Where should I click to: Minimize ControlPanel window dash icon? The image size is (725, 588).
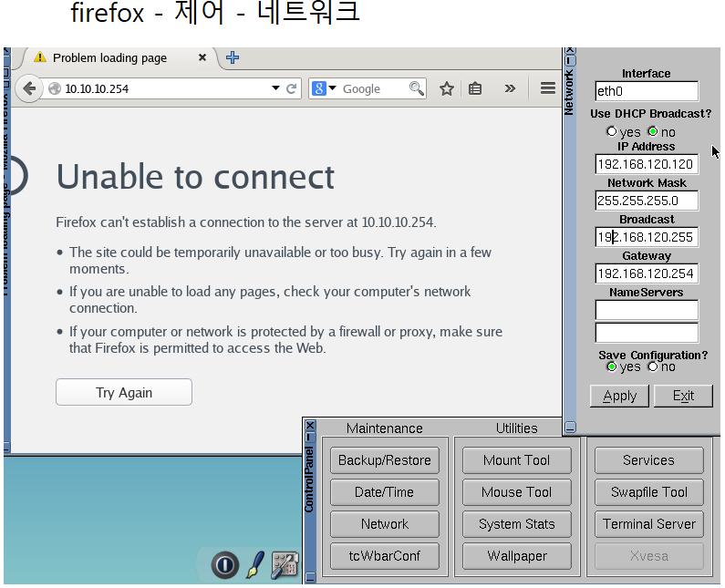(311, 437)
